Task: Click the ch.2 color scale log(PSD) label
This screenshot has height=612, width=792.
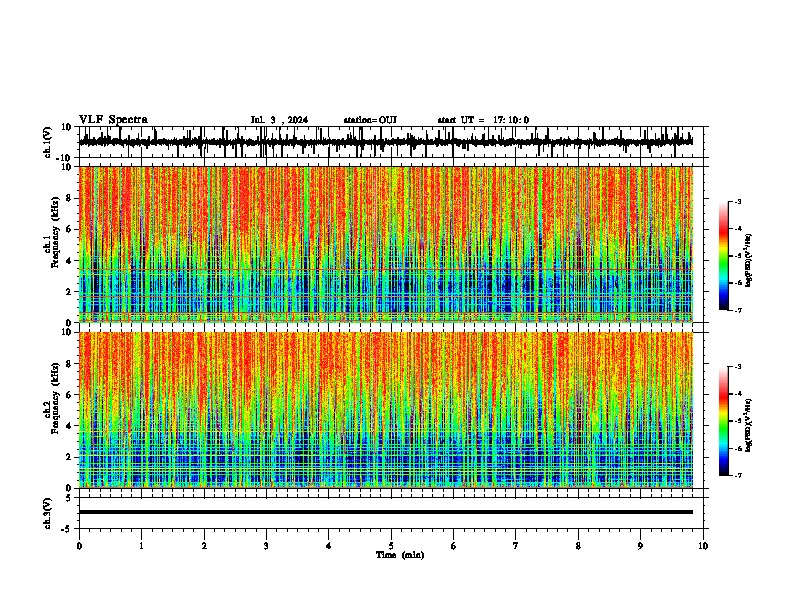Action: pos(749,426)
